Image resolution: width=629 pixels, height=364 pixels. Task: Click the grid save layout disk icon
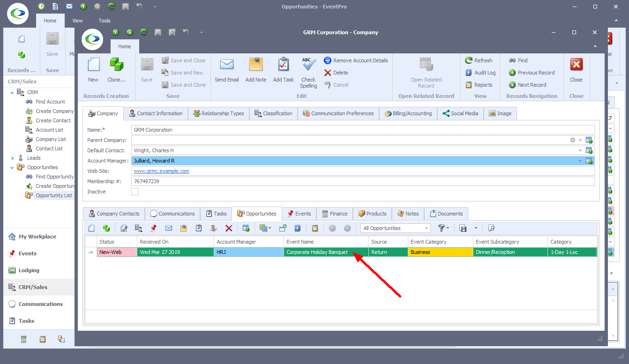pos(463,228)
